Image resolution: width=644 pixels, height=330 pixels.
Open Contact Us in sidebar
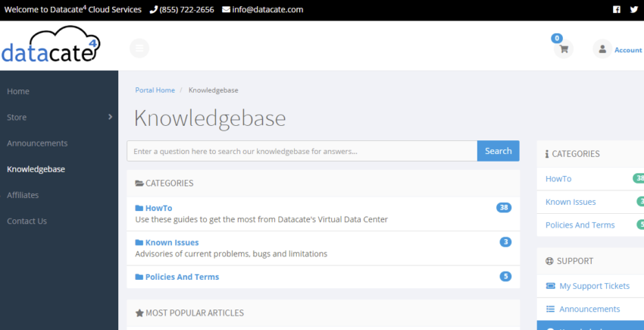[x=27, y=221]
